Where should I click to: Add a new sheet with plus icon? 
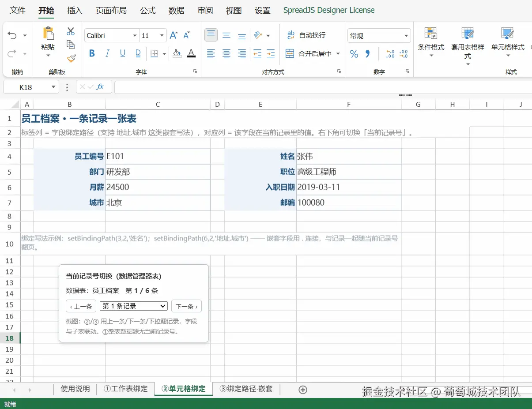coord(303,390)
